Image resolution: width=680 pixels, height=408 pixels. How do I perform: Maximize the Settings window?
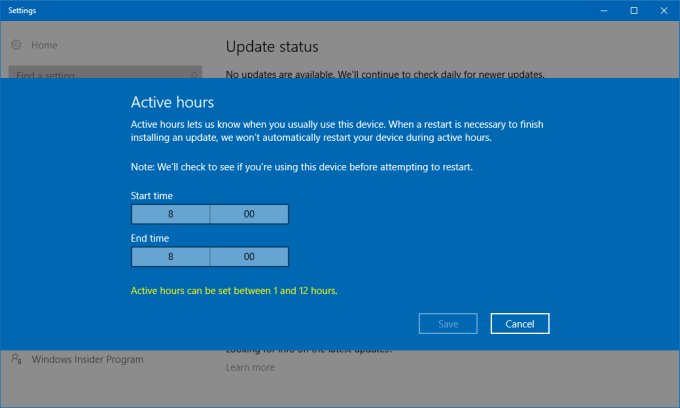634,10
